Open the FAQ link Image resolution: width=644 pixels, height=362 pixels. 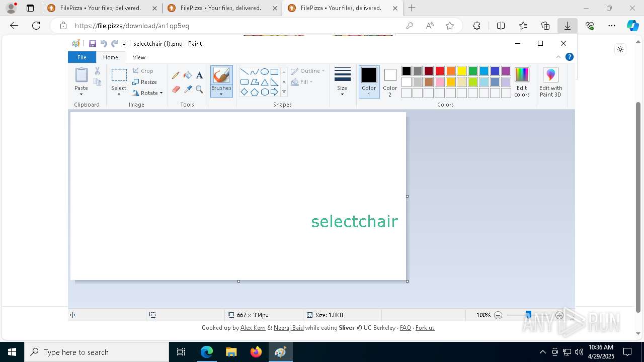pos(406,328)
